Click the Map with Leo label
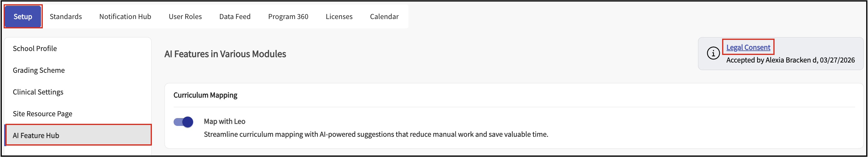The image size is (868, 157). (x=225, y=121)
